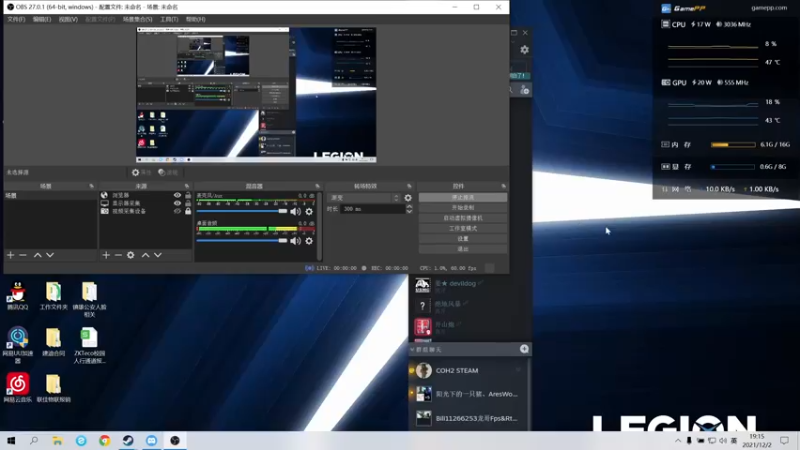This screenshot has height=450, width=800.
Task: Open the scene transition type dropdown
Action: [x=364, y=197]
